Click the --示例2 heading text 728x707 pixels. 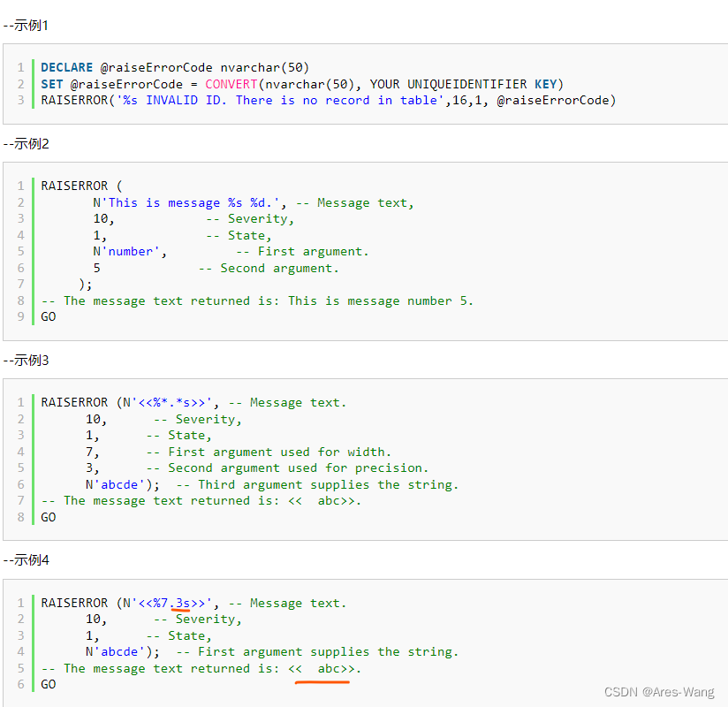[x=26, y=144]
